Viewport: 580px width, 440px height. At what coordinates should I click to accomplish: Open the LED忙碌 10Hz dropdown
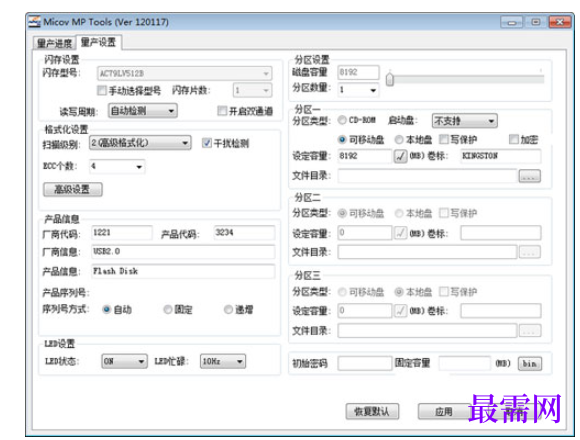coord(223,361)
